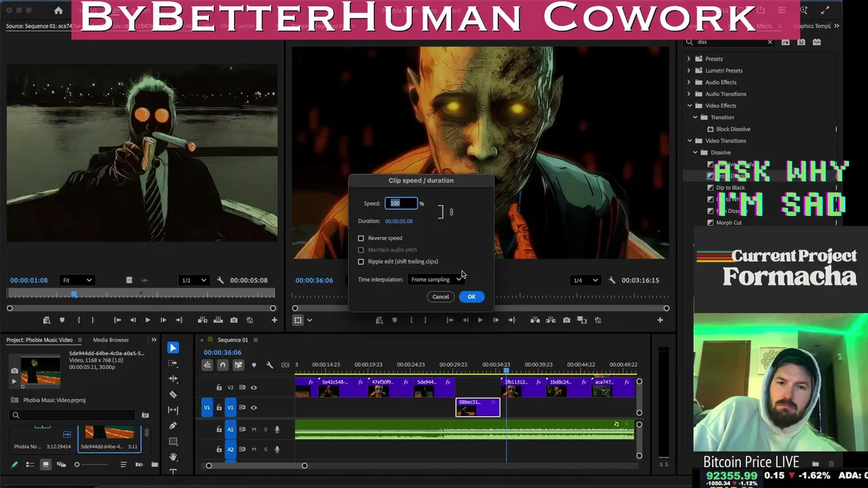Screen dimensions: 868x488
Task: Expand the Audio Effects folder
Action: coord(689,82)
